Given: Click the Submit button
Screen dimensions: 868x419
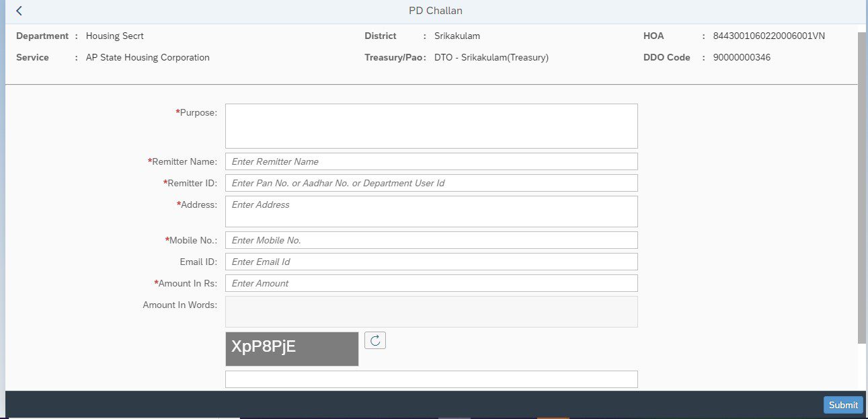Looking at the screenshot, I should [842, 405].
